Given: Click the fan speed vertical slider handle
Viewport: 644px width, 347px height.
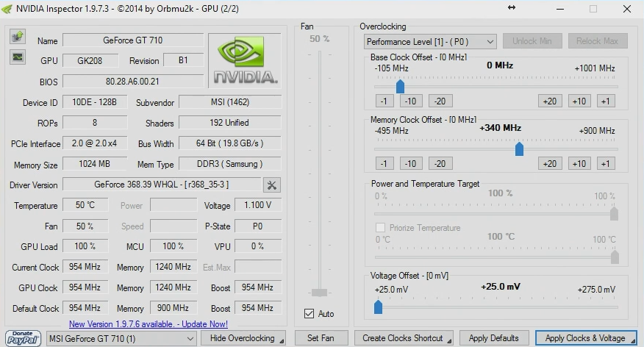Looking at the screenshot, I should pyautogui.click(x=320, y=293).
